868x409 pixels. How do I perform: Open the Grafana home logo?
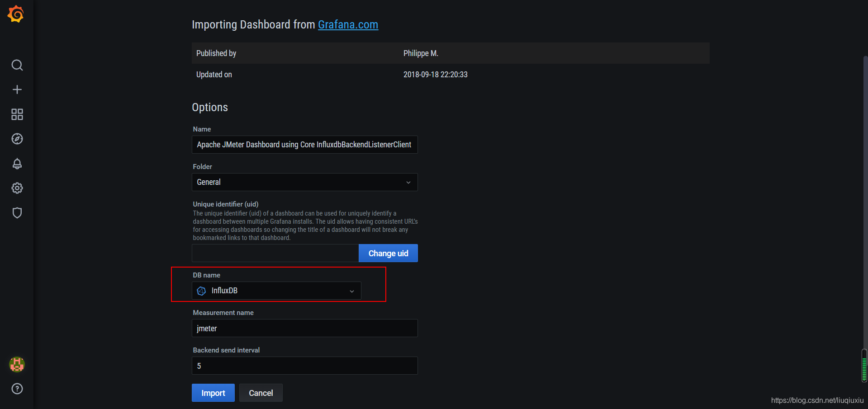[x=16, y=14]
